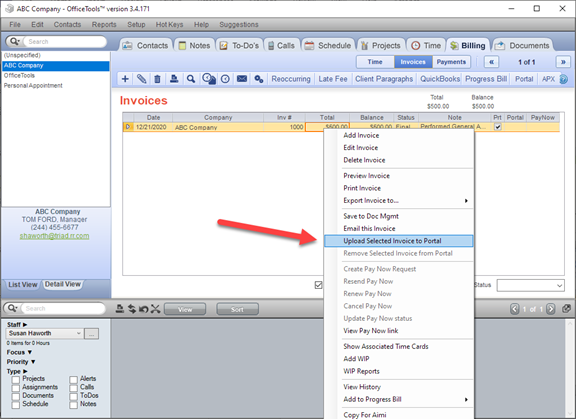This screenshot has width=576, height=419.
Task: Click the top contact Search field
Action: [x=65, y=41]
